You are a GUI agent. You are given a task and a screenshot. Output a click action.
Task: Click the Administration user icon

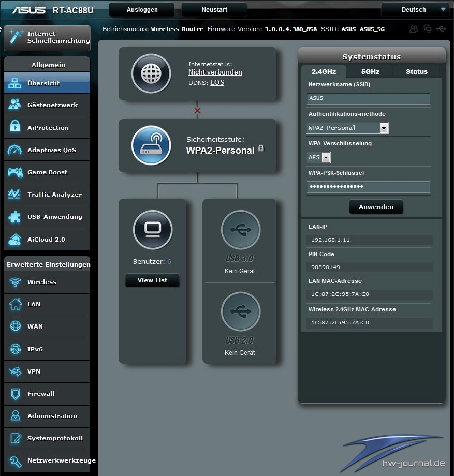coord(16,415)
